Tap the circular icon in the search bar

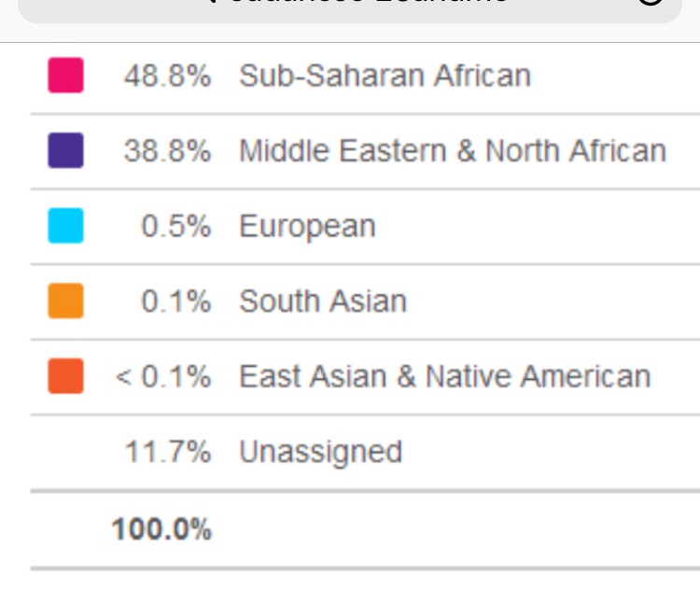click(x=650, y=3)
